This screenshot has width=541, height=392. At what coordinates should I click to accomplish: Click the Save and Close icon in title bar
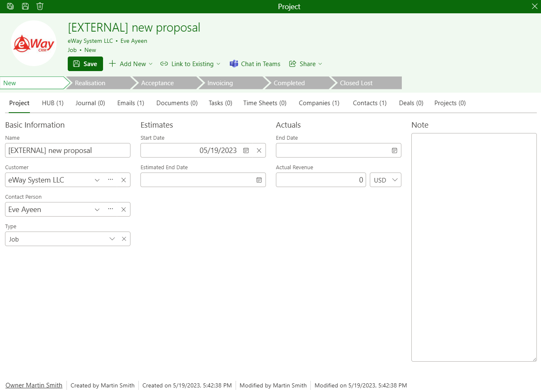pyautogui.click(x=10, y=6)
